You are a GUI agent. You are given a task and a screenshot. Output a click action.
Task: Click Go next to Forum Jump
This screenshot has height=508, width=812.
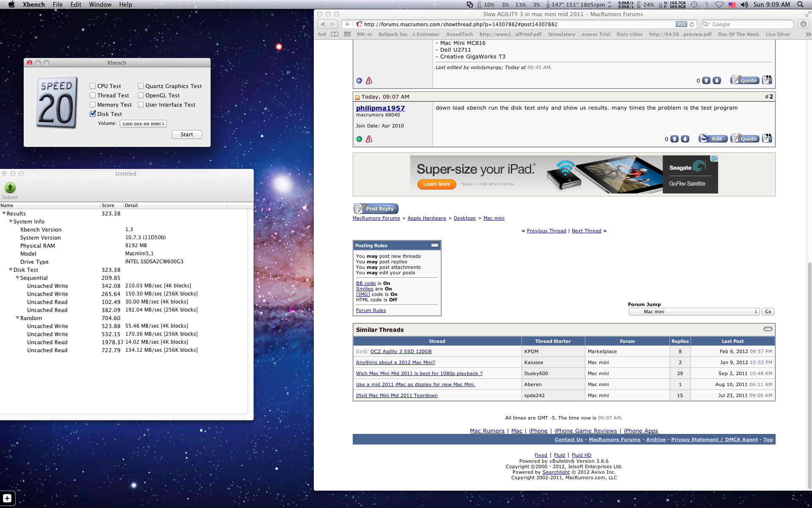coord(768,312)
